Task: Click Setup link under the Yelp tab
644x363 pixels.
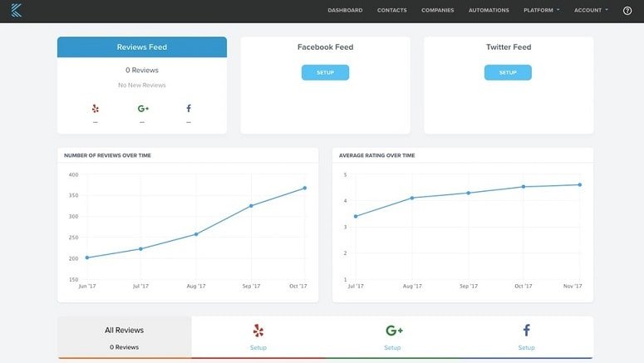Action: tap(258, 347)
